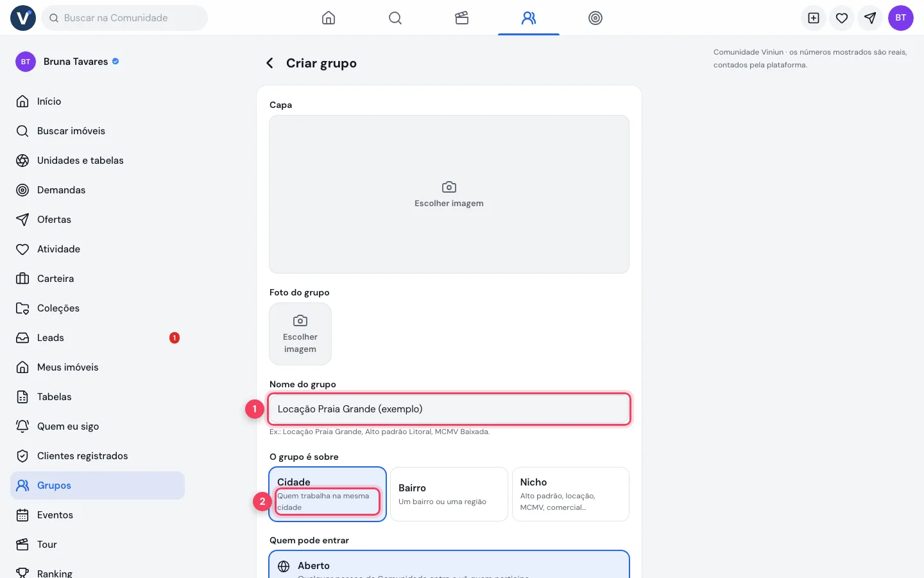The image size is (924, 578).
Task: Select the Bairro group topic option
Action: tap(449, 494)
